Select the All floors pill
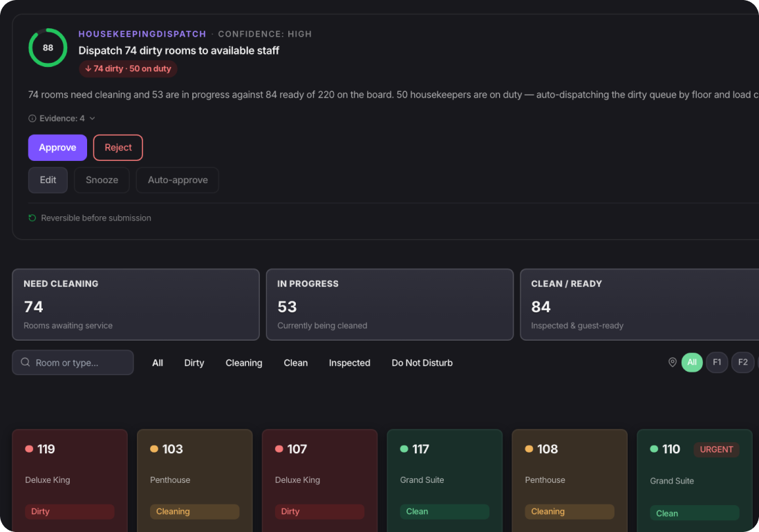 (x=692, y=362)
